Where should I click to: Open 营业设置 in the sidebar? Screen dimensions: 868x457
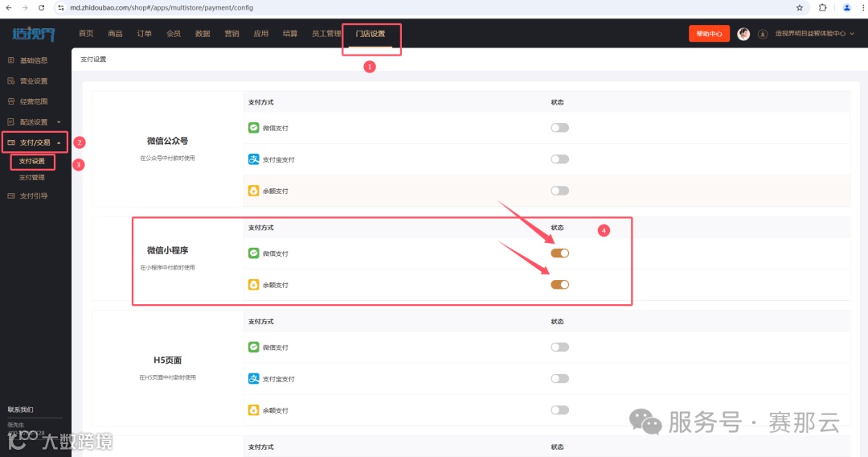[x=34, y=81]
